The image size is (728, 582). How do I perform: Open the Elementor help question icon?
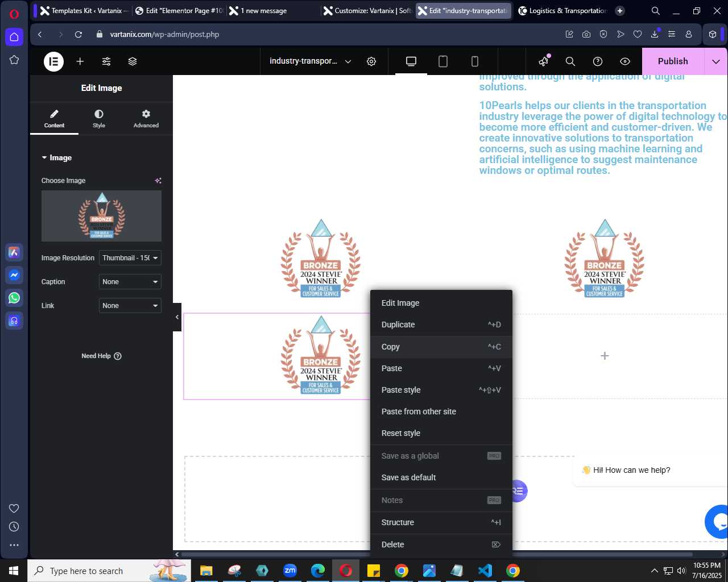pos(598,61)
